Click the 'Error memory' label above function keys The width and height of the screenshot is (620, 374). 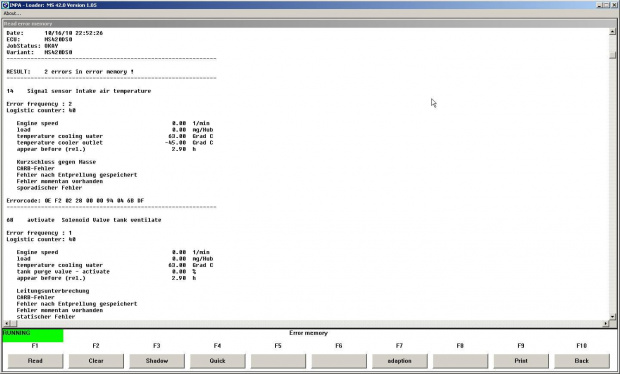pos(308,333)
